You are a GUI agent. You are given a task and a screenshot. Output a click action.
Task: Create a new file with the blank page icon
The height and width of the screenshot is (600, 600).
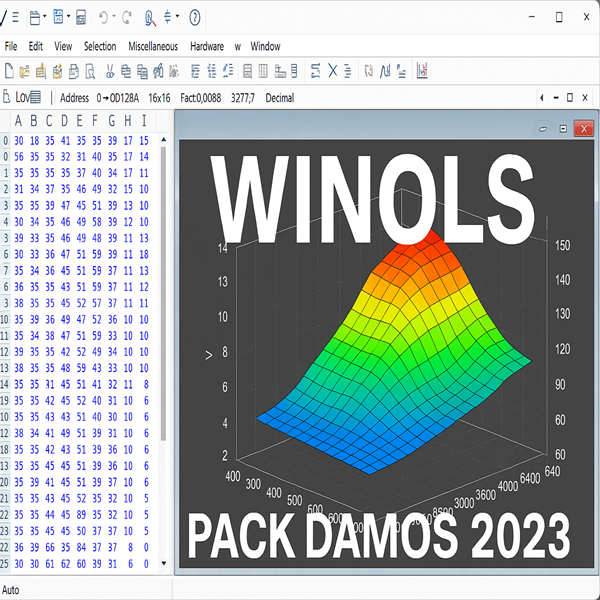9,71
